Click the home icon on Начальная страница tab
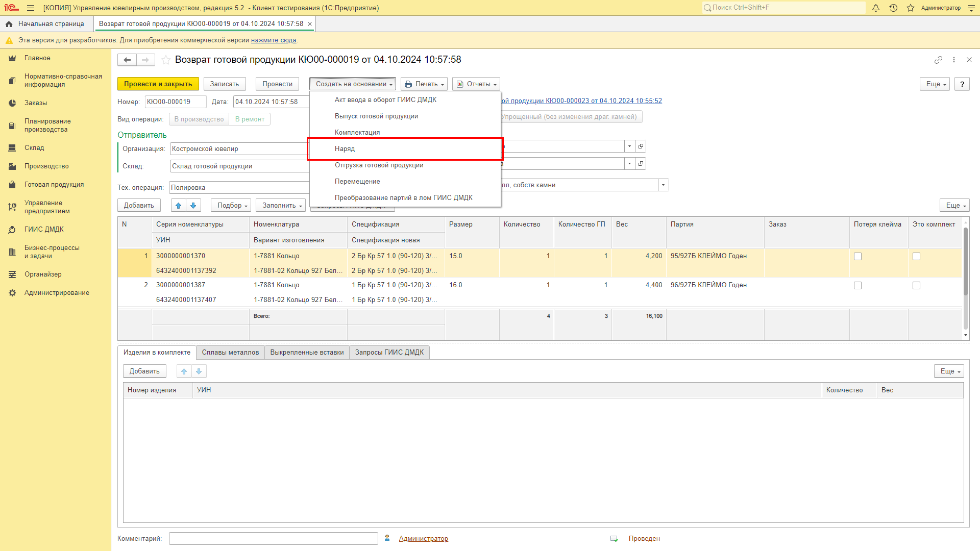 click(x=9, y=24)
